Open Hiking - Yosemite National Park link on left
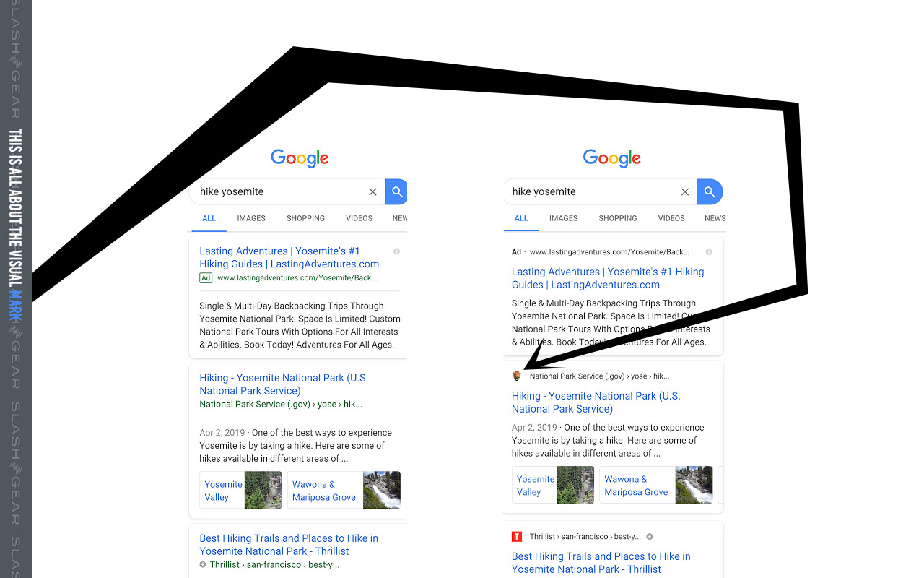The height and width of the screenshot is (578, 924). 284,384
